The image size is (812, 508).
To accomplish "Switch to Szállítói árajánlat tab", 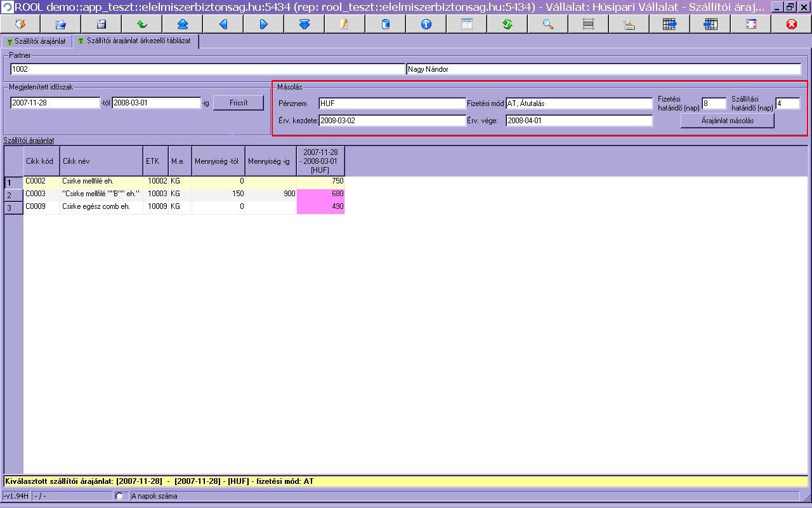I will click(x=36, y=41).
